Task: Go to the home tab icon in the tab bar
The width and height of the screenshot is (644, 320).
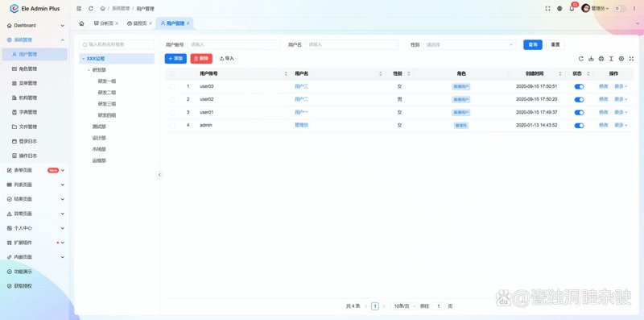Action: click(82, 23)
